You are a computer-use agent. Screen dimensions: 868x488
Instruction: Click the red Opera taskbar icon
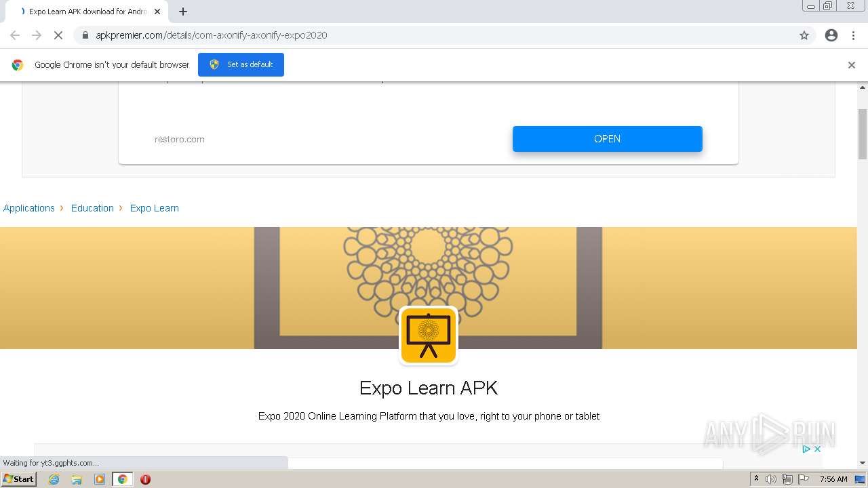(145, 479)
